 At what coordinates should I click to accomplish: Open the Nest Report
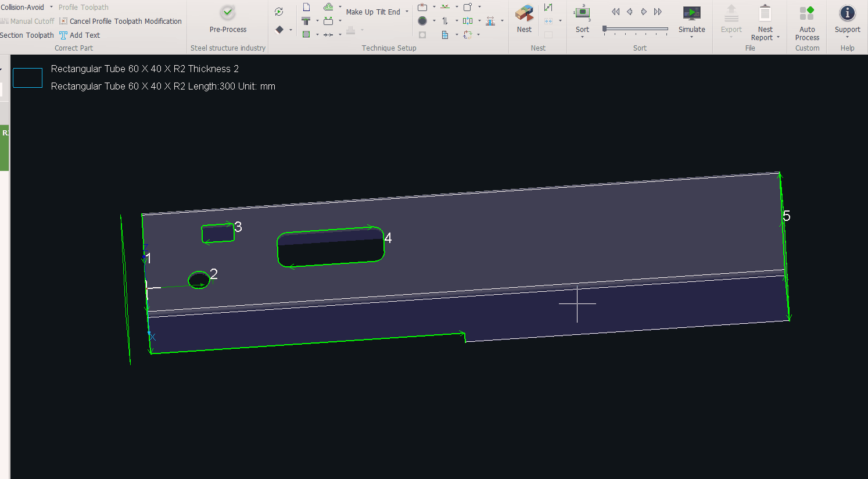(x=765, y=14)
